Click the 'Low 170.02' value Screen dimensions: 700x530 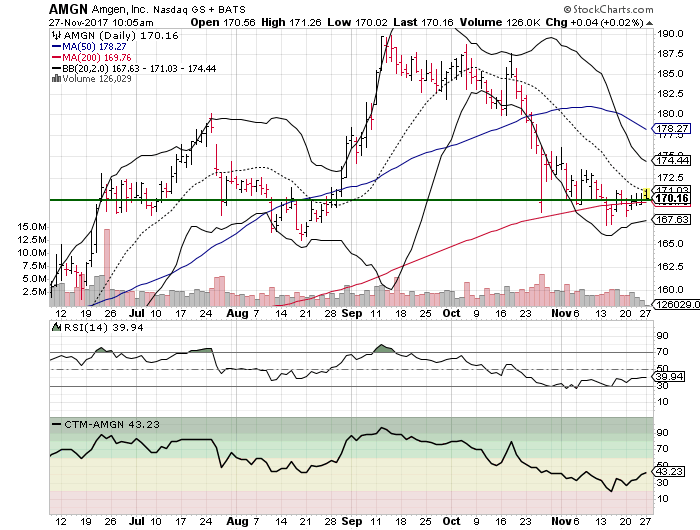click(358, 22)
